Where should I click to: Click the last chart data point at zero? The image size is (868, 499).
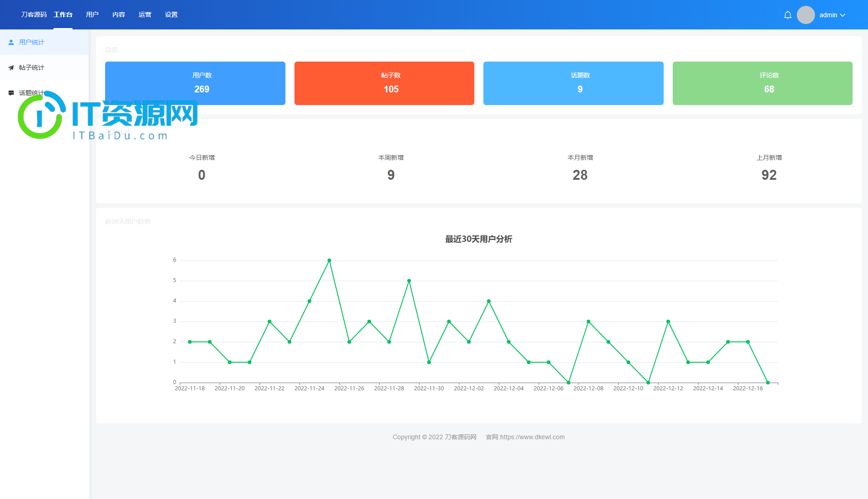768,383
